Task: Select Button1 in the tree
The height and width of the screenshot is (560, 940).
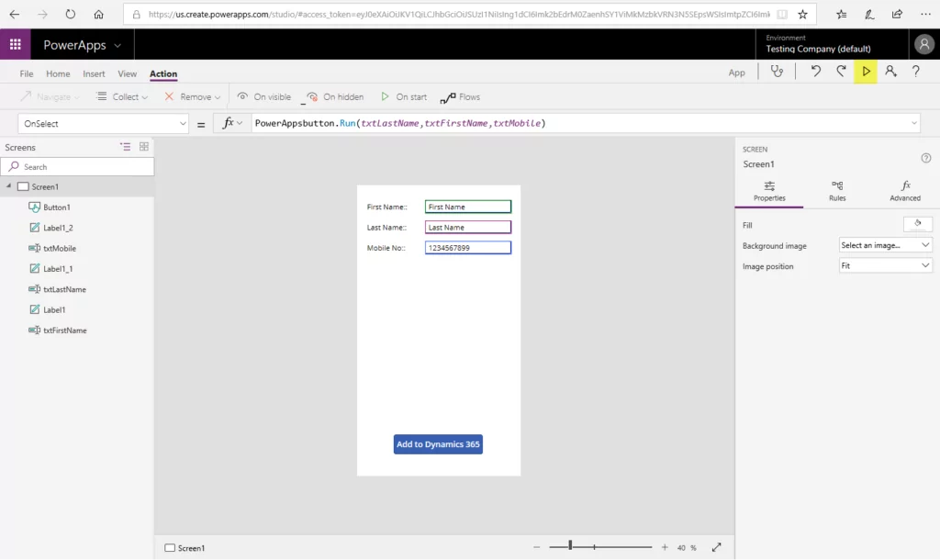Action: [57, 207]
